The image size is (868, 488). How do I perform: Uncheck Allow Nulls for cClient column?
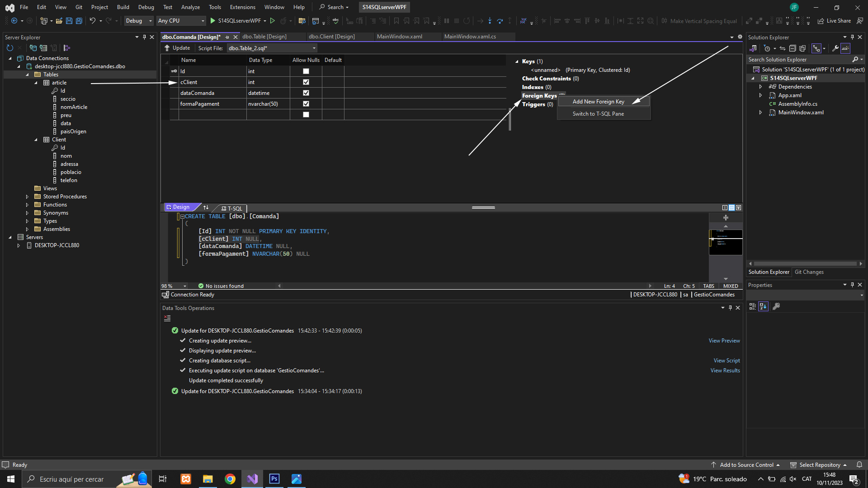(306, 82)
